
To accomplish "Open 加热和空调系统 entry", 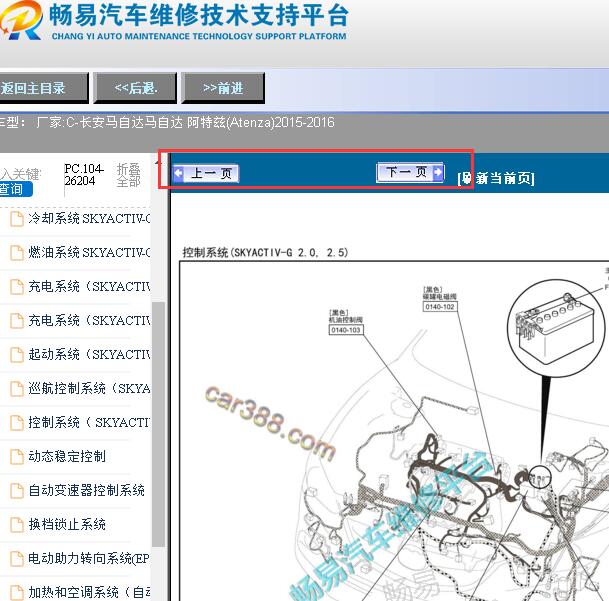I will coord(89,592).
